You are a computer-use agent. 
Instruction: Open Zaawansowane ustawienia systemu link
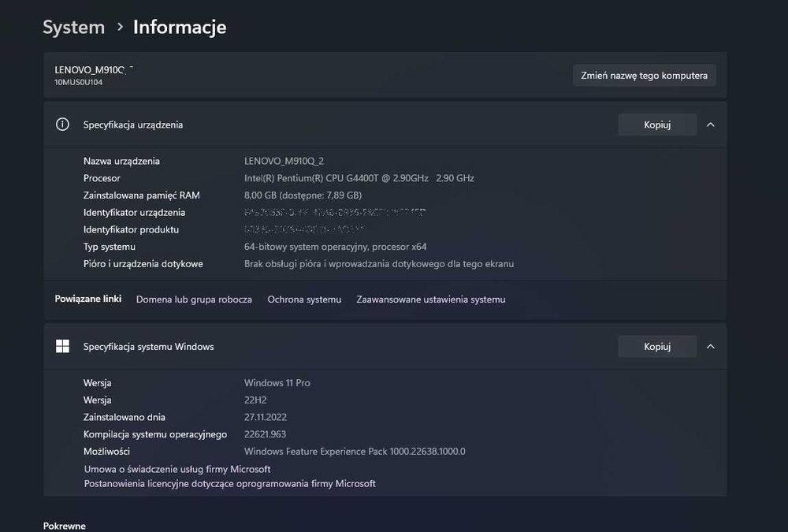(431, 299)
